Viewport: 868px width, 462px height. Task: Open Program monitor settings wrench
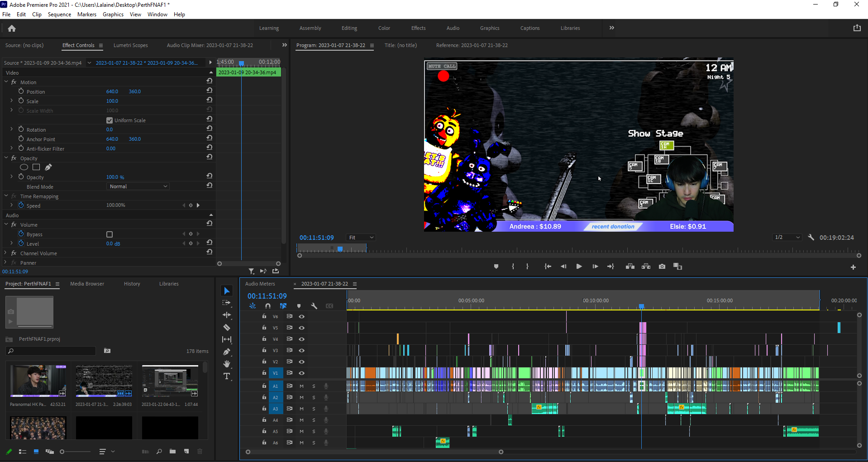click(x=811, y=237)
